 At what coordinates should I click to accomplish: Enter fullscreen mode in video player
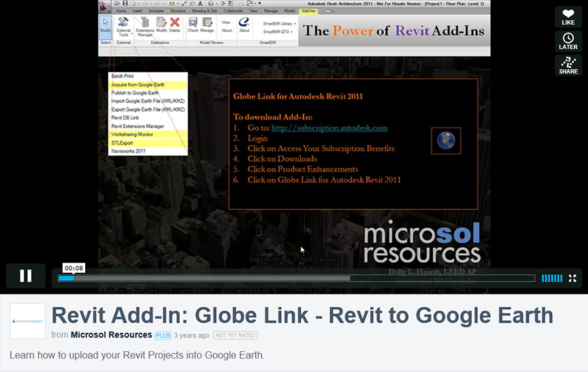[x=572, y=278]
